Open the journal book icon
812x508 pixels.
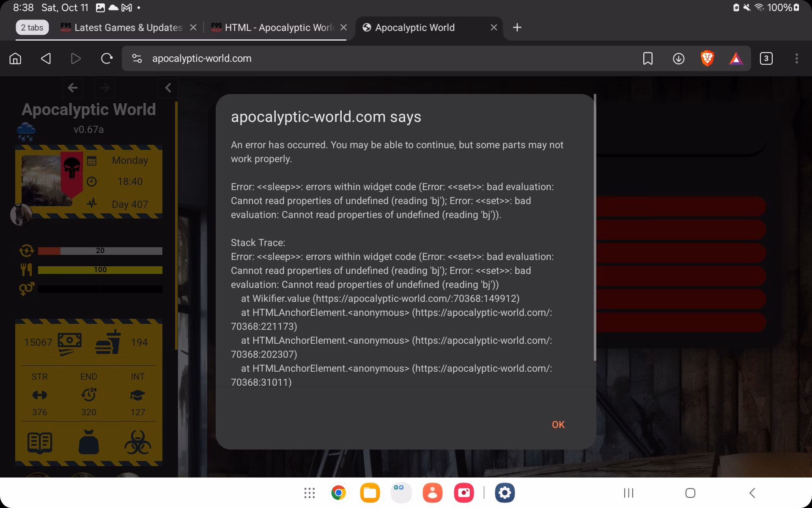pyautogui.click(x=40, y=443)
